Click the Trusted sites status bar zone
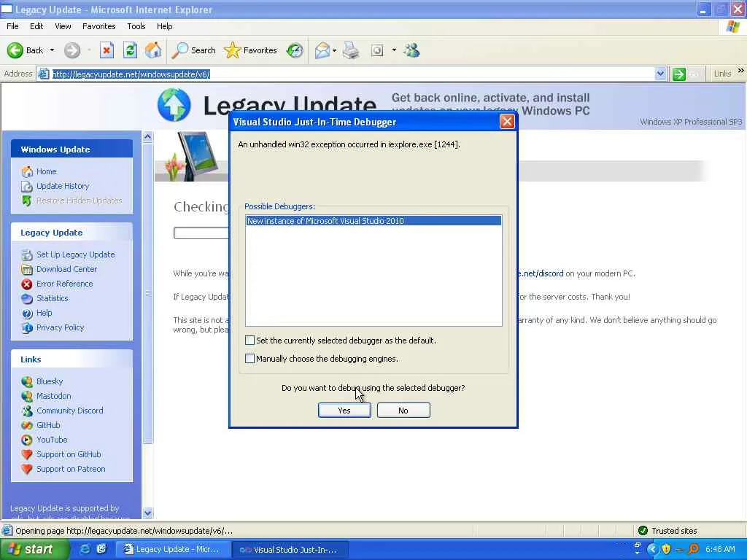The width and height of the screenshot is (747, 560). (668, 531)
